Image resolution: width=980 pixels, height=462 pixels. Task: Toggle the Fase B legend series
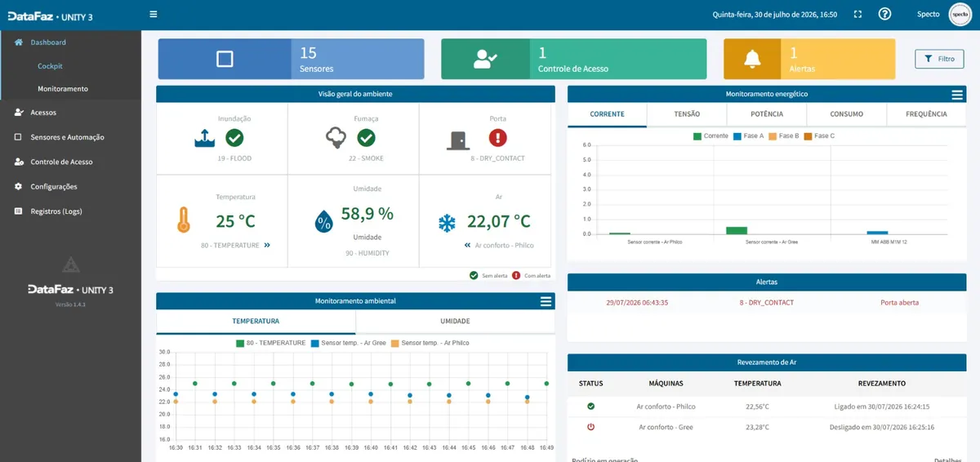click(784, 136)
